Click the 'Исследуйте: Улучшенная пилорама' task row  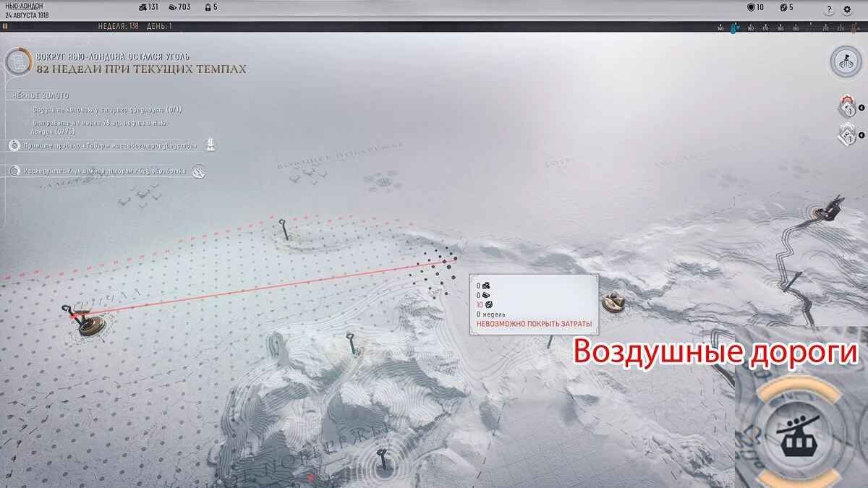tap(107, 171)
